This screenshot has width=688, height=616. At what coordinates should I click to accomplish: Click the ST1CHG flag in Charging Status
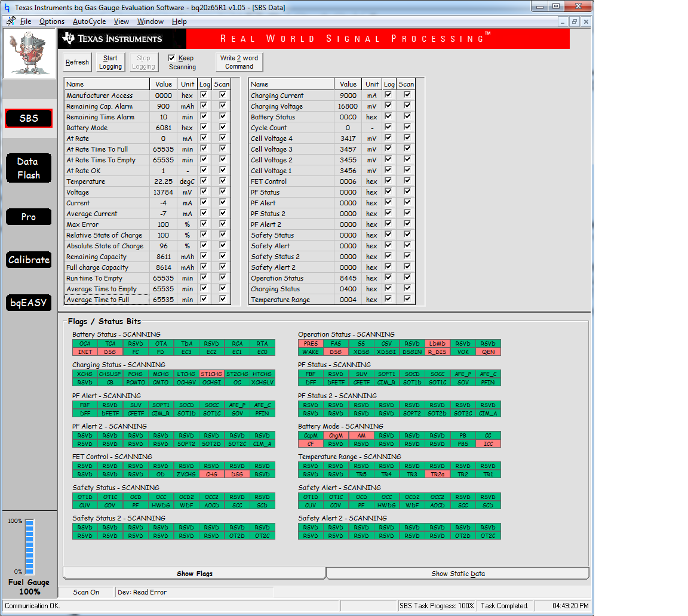[x=211, y=374]
